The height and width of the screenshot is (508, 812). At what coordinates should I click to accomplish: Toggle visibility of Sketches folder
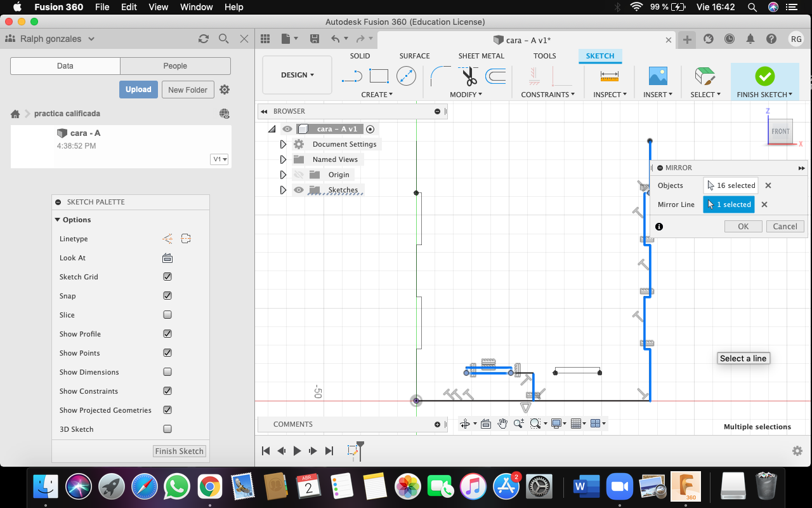pyautogui.click(x=299, y=190)
